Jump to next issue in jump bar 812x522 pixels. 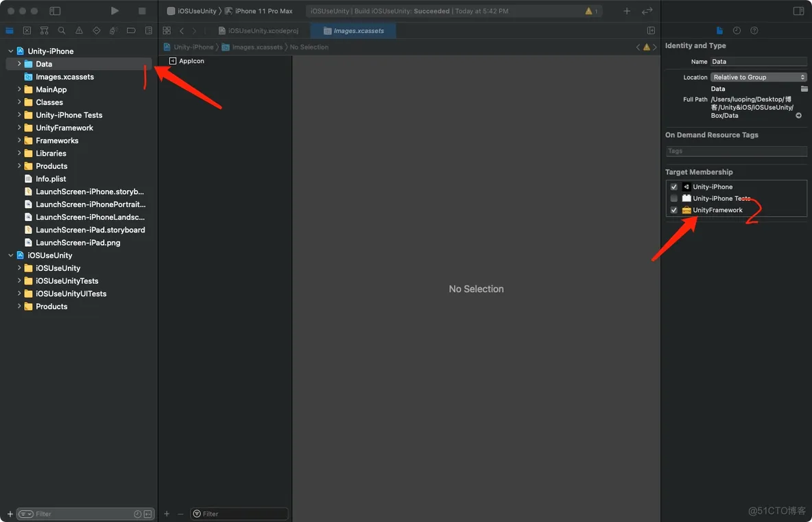654,47
